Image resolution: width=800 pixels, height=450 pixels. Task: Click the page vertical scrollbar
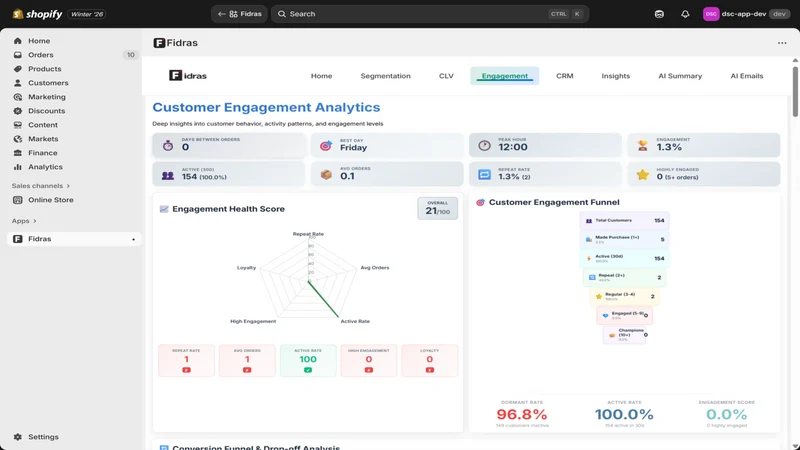(795, 92)
